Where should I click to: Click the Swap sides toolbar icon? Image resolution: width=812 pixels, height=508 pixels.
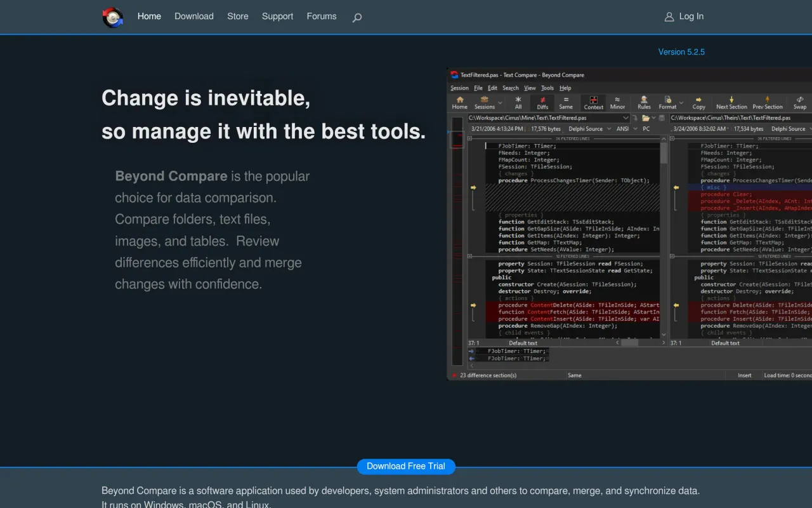point(800,100)
